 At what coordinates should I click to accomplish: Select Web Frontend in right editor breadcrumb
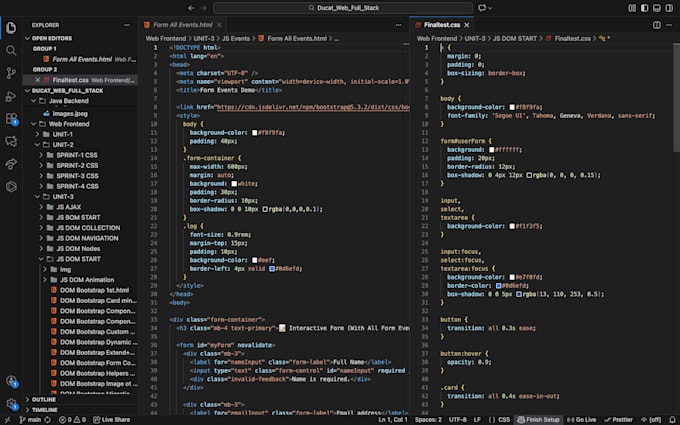(437, 39)
